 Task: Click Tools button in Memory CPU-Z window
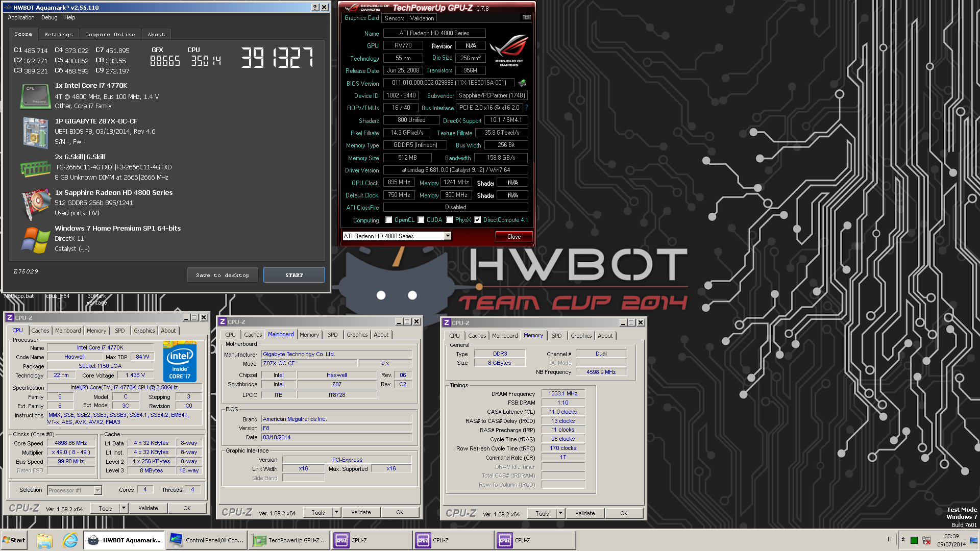click(x=542, y=513)
